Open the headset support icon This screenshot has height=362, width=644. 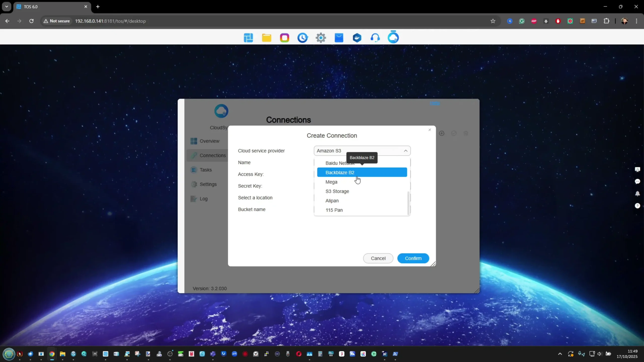click(x=375, y=38)
